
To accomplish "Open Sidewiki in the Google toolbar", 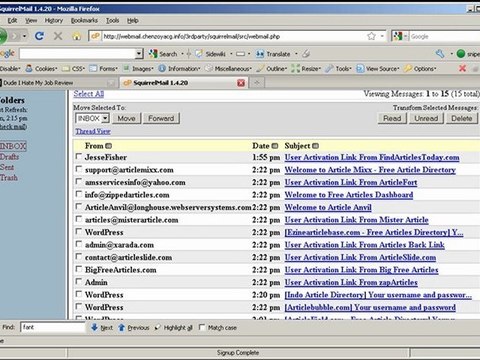I will pos(211,54).
